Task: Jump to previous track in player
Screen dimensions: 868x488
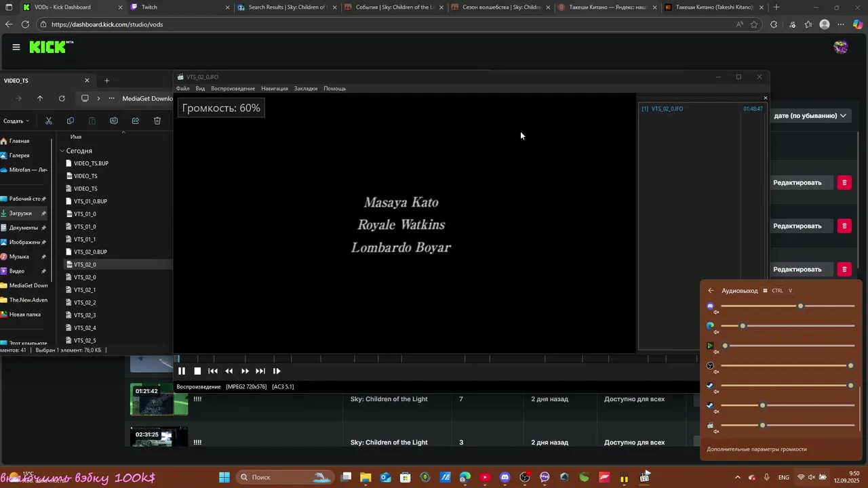Action: (x=213, y=371)
